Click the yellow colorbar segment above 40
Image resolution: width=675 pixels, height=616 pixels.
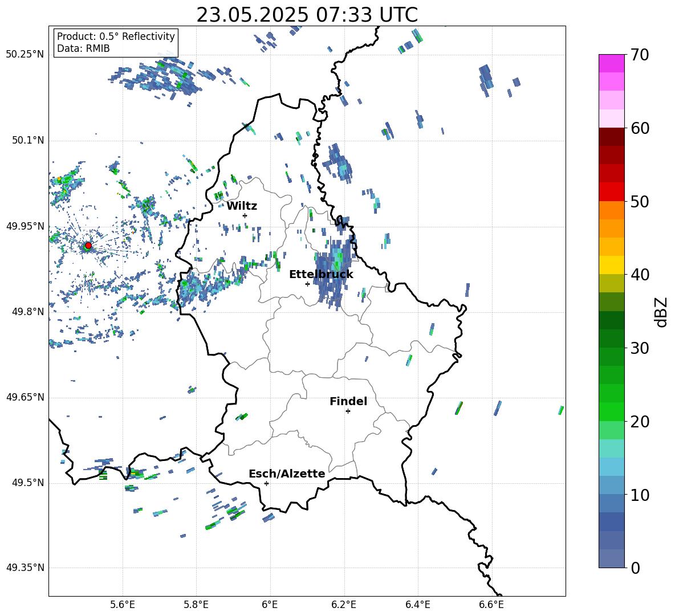(611, 265)
